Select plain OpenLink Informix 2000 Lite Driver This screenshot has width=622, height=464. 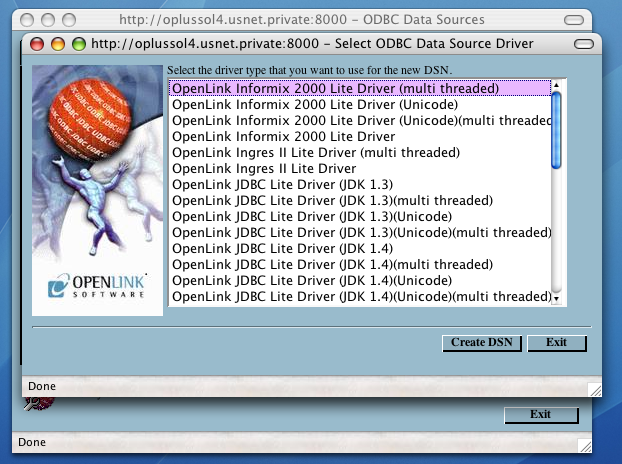tap(360, 136)
